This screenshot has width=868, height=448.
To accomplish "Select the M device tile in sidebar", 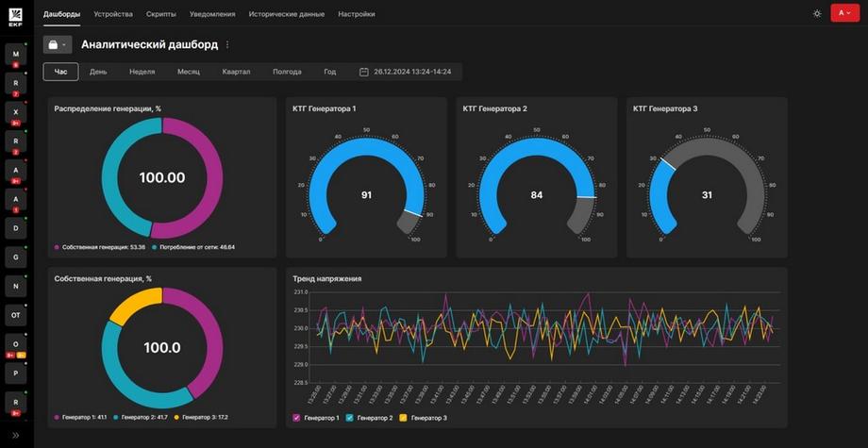I will point(16,54).
